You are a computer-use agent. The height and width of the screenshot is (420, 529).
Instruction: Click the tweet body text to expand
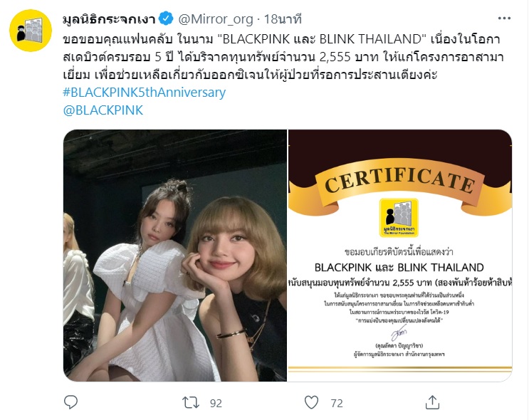[283, 57]
